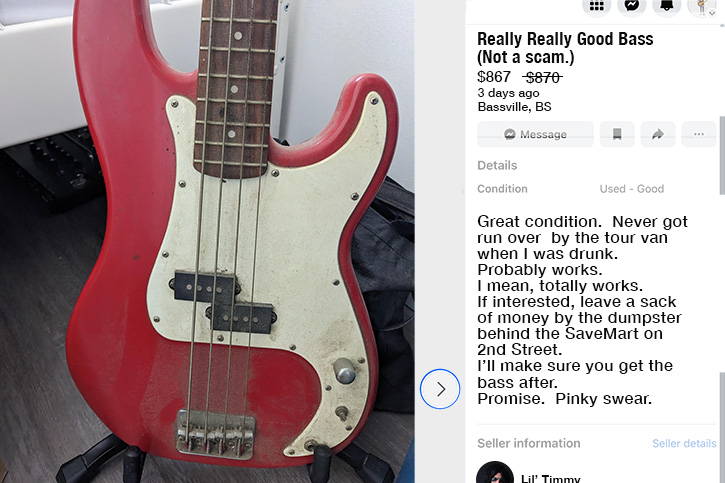This screenshot has height=483, width=725.
Task: Open the nine-dot menu grid icon
Action: click(x=596, y=6)
